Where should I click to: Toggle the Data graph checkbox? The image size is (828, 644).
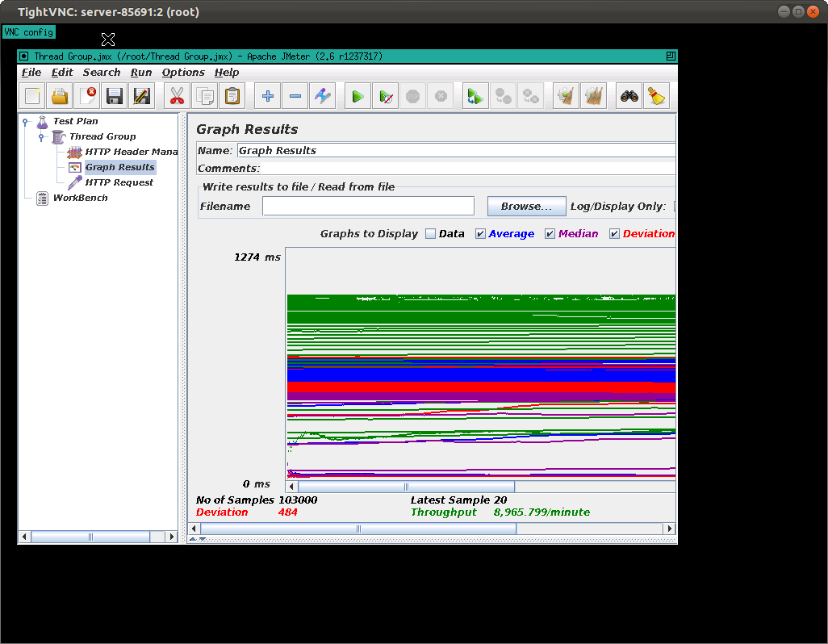pyautogui.click(x=430, y=234)
